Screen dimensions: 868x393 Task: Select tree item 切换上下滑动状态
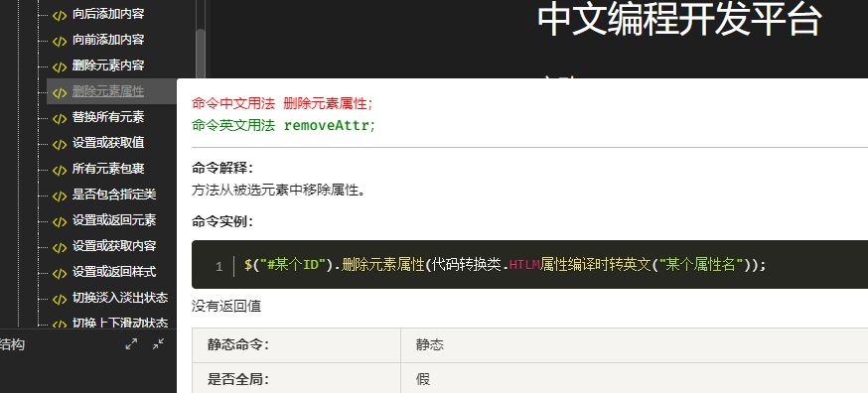tap(120, 323)
